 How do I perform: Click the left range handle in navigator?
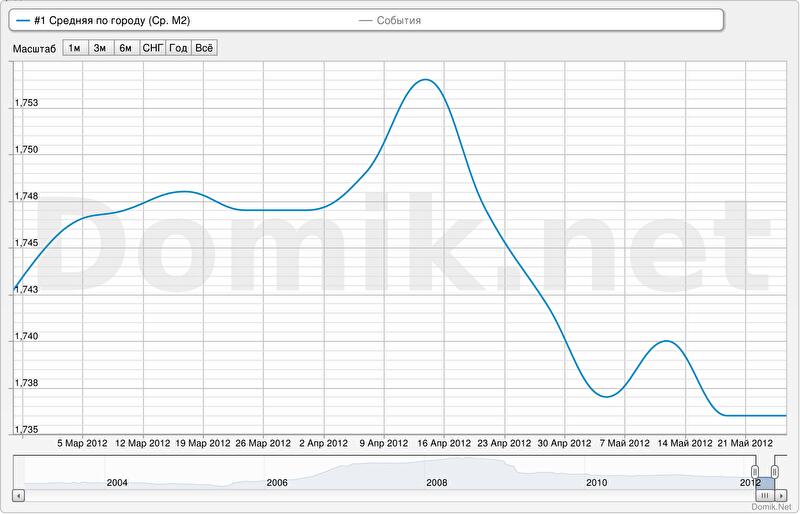click(756, 472)
